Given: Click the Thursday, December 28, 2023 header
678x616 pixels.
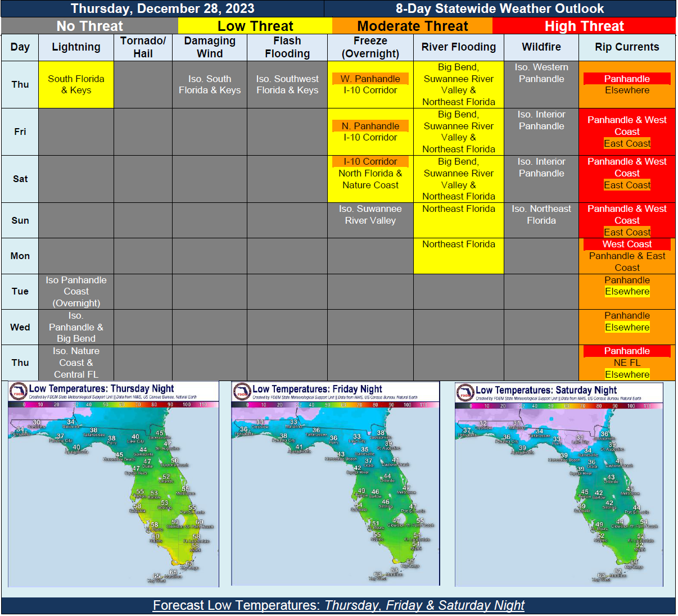Looking at the screenshot, I should tap(163, 8).
